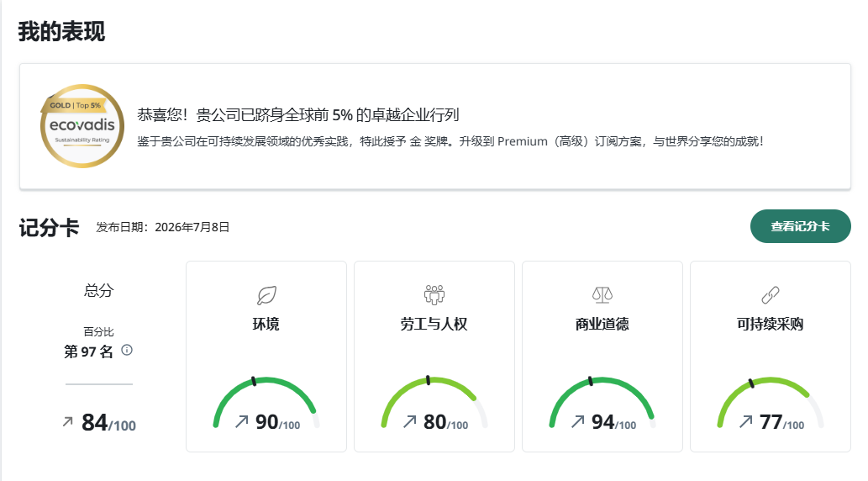Click the 查看记分卡 button
Image resolution: width=868 pixels, height=481 pixels.
pos(800,226)
